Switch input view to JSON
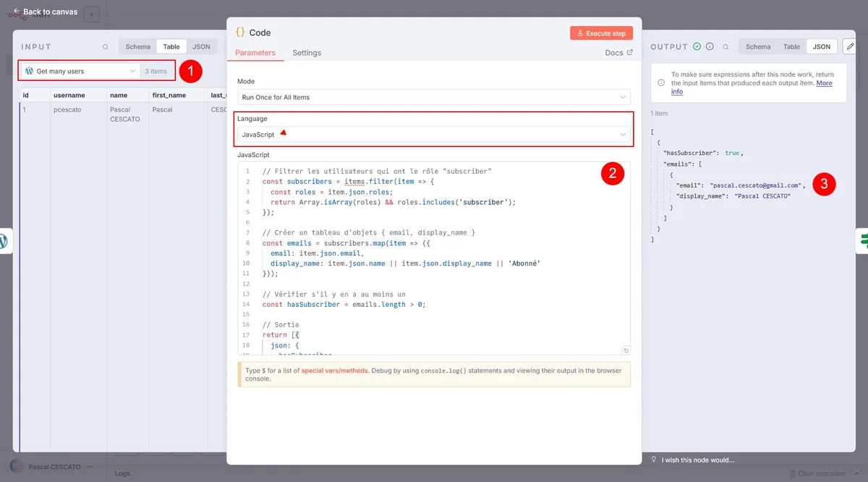This screenshot has width=868, height=482. tap(201, 47)
